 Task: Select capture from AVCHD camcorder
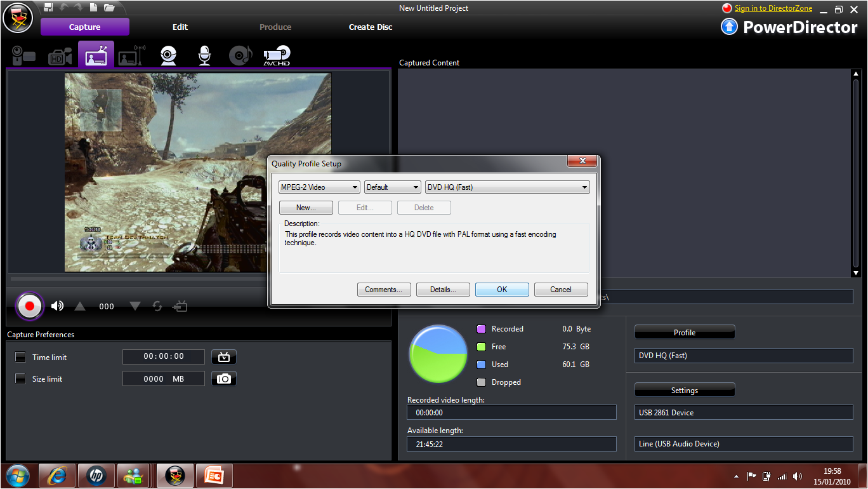tap(277, 56)
